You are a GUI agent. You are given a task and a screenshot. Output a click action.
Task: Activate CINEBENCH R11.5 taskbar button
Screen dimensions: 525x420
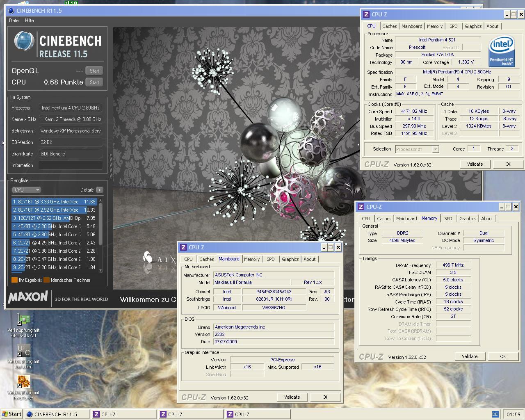click(x=57, y=414)
